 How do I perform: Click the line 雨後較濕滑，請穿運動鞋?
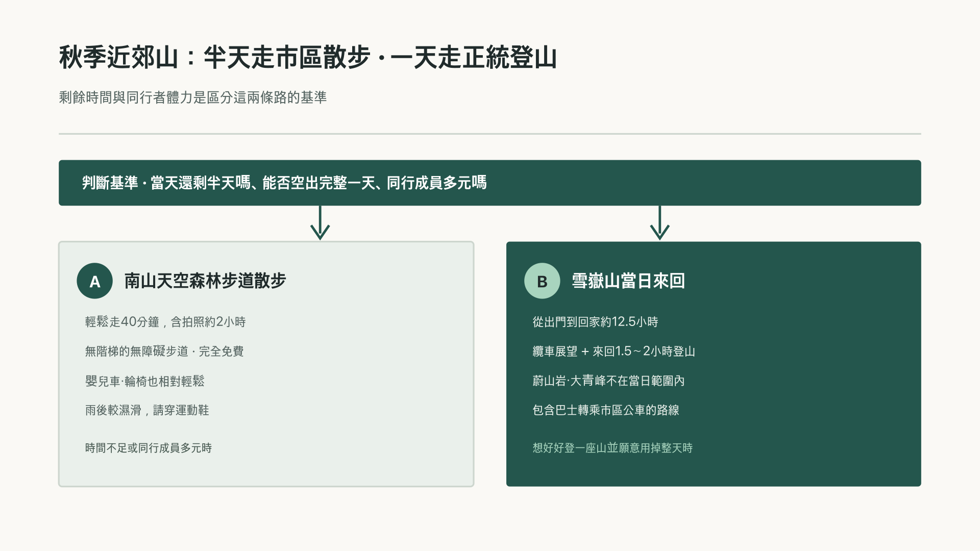[x=147, y=410]
